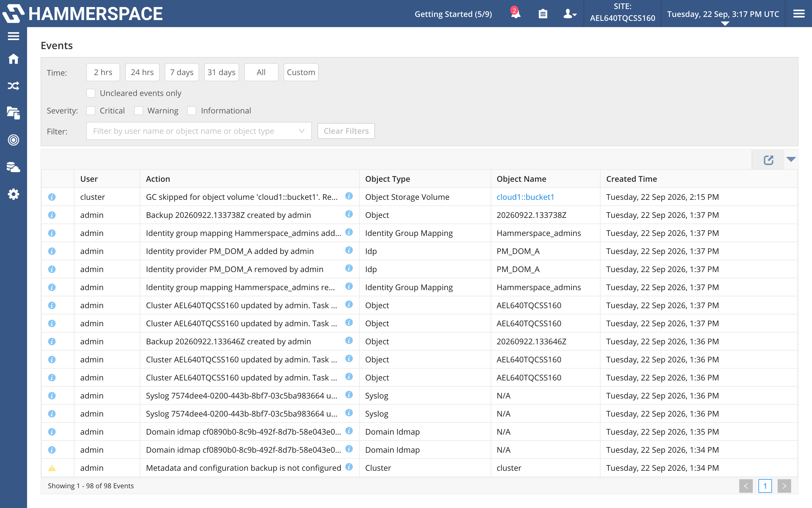Export the events table

(768, 160)
